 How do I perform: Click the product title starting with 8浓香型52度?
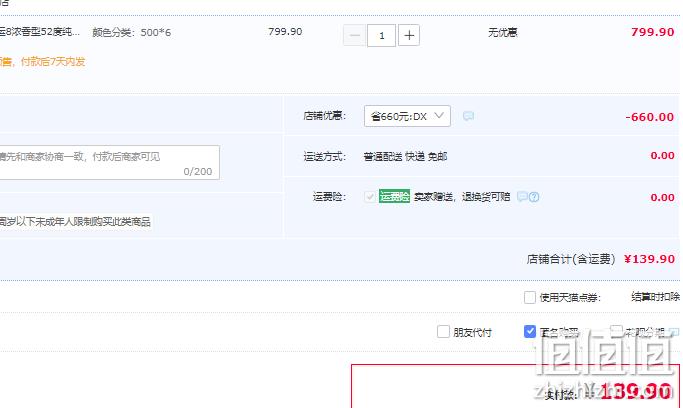pyautogui.click(x=40, y=32)
